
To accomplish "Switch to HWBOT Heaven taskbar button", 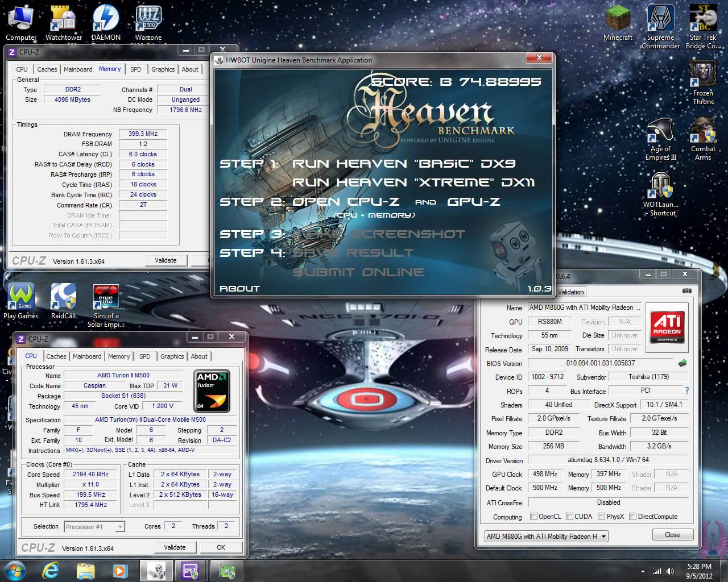I will pos(156,571).
